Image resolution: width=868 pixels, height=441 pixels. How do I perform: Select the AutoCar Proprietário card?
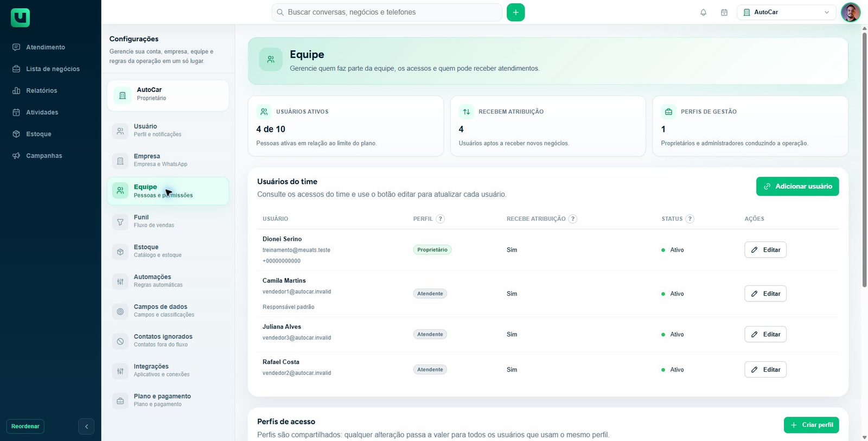coord(168,95)
